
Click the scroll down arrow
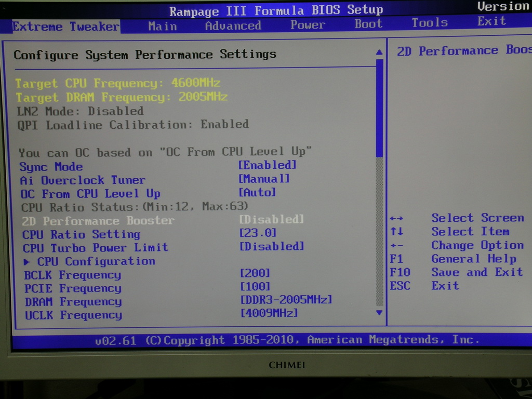[x=379, y=312]
